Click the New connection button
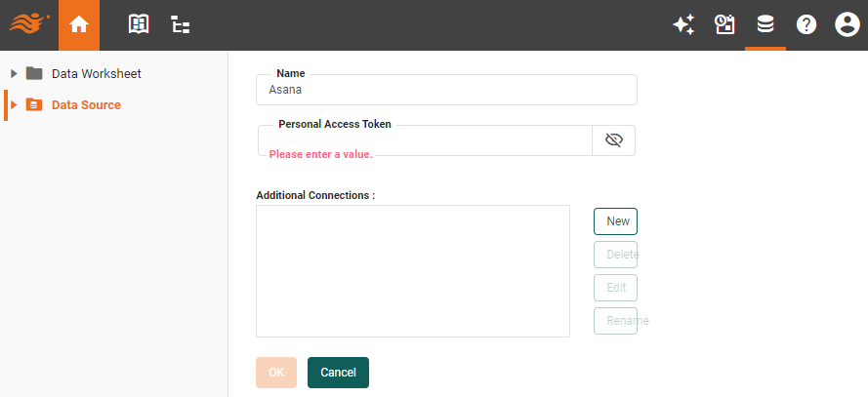868x397 pixels. 616,221
